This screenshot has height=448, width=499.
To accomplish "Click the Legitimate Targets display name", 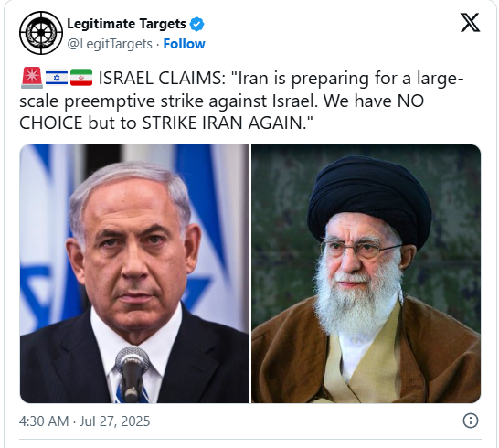I will click(x=126, y=24).
